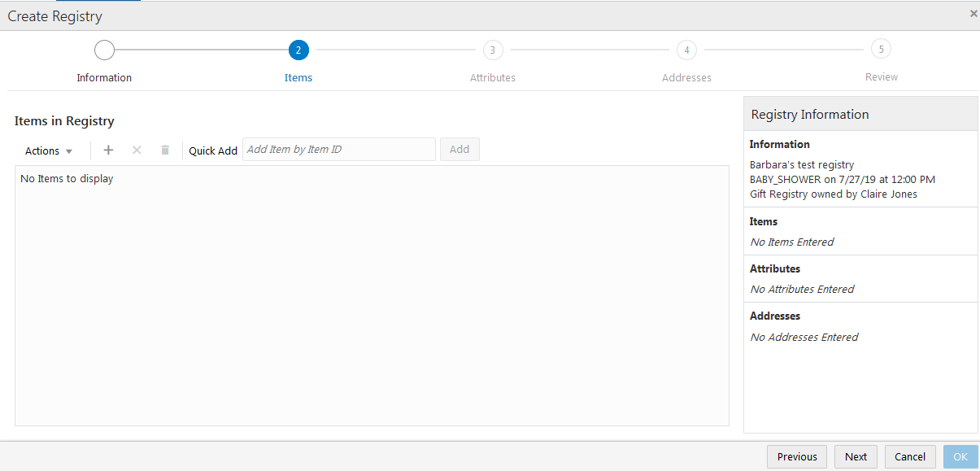The width and height of the screenshot is (980, 471).
Task: Click the Cancel button
Action: tap(910, 456)
